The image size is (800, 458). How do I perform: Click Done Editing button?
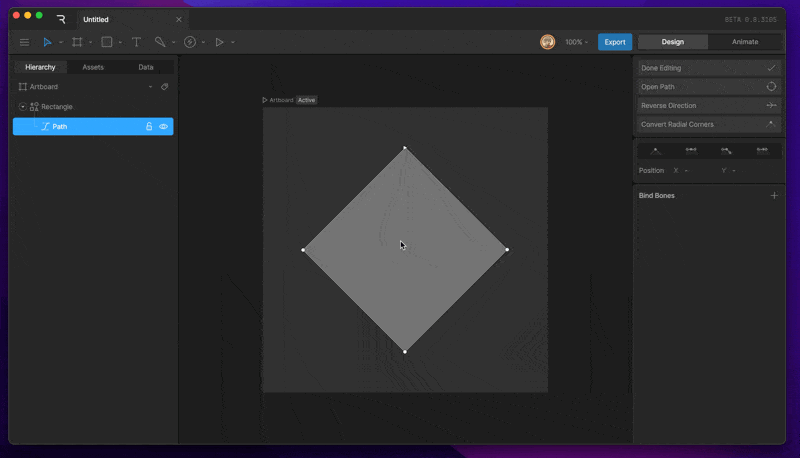click(709, 68)
